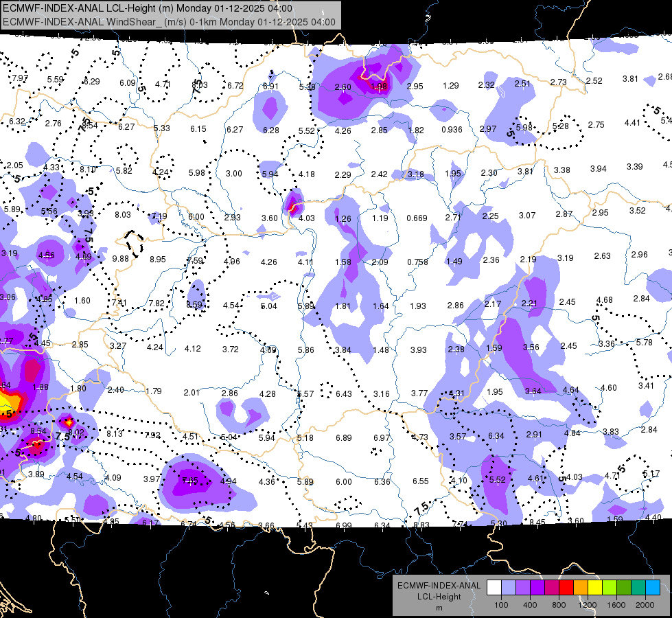Click the legend unit label m
The width and height of the screenshot is (672, 618).
click(x=439, y=608)
